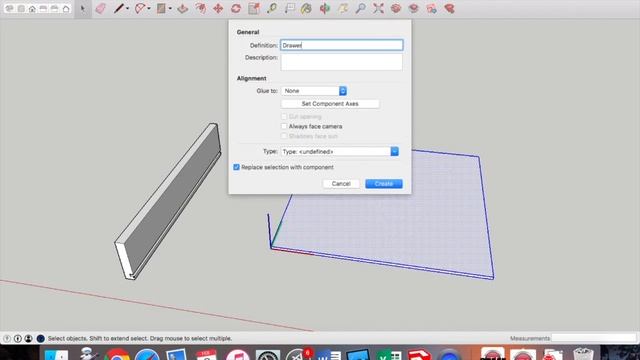Select the Tape Measure tool

(x=272, y=8)
